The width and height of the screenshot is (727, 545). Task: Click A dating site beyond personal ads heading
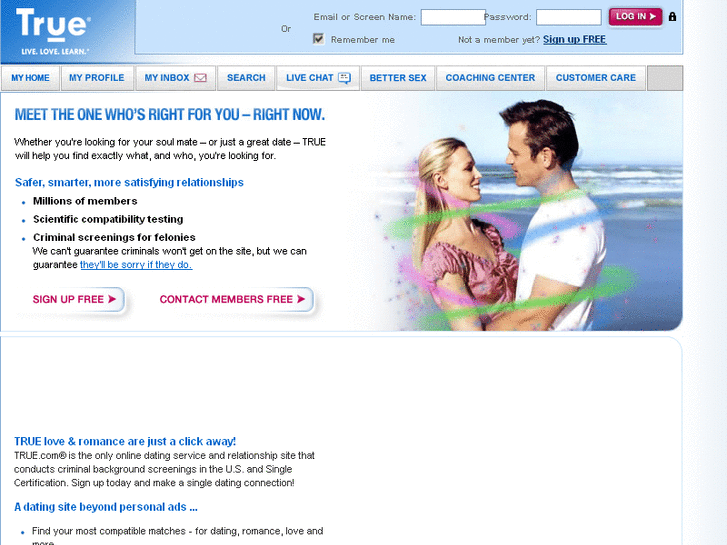[x=106, y=507]
